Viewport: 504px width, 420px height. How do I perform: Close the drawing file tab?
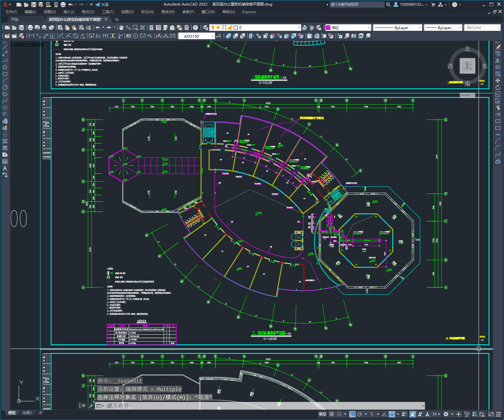click(106, 19)
